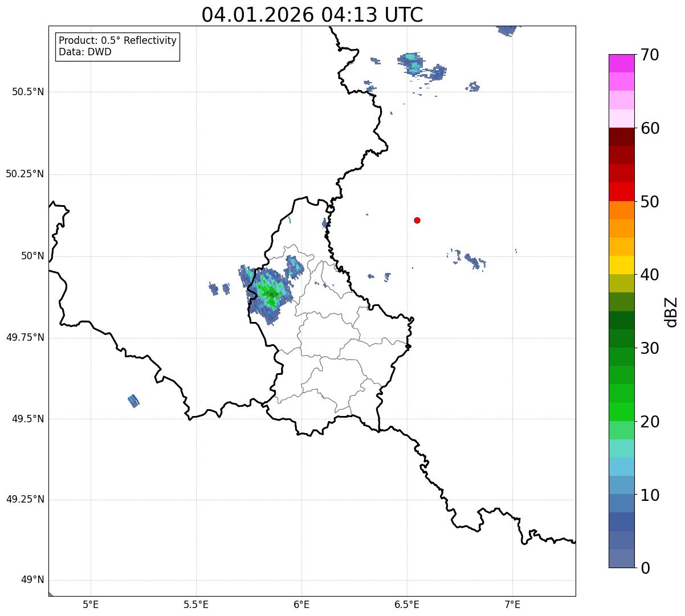Click the colorbar "40" tick label
The width and height of the screenshot is (685, 616).
point(650,275)
